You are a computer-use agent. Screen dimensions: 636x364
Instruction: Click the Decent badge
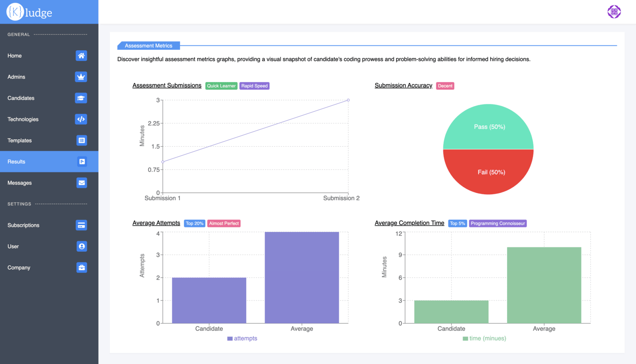[445, 86]
